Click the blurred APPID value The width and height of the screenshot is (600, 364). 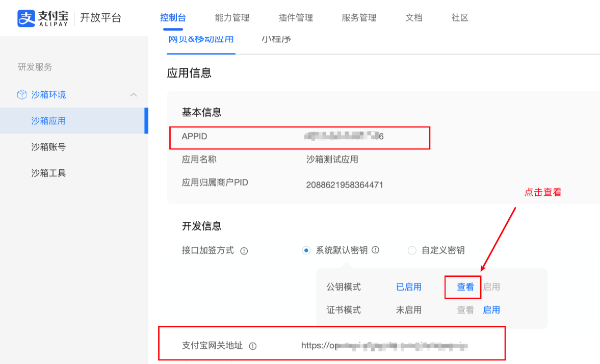(x=344, y=136)
